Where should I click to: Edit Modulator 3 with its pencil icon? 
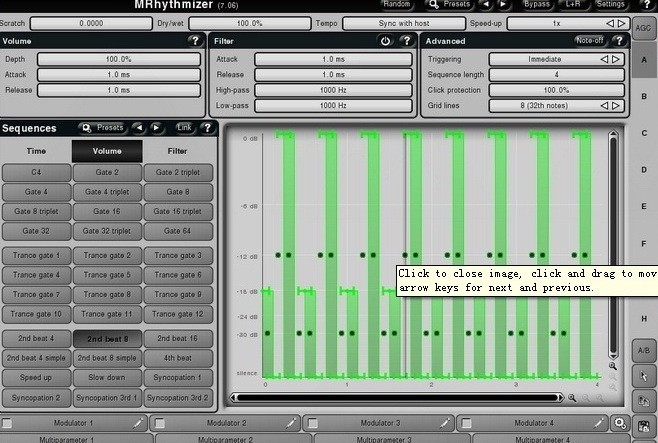(x=445, y=423)
